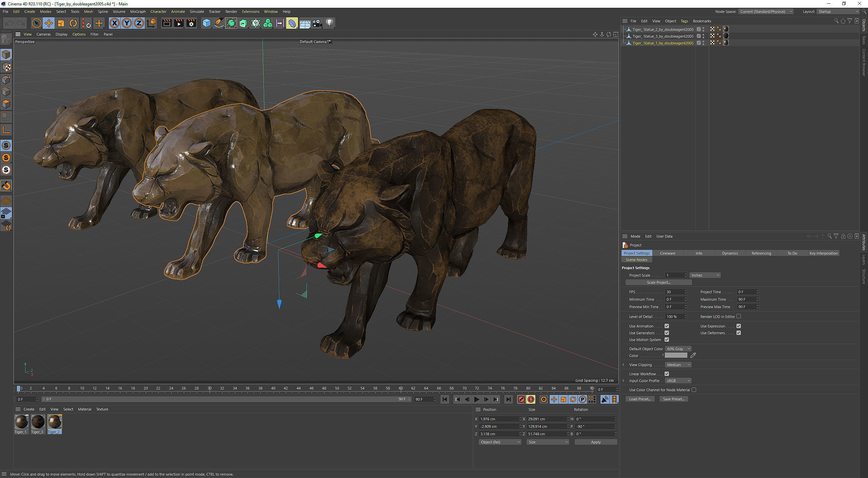Click the Apply coordinates button
The width and height of the screenshot is (868, 478).
tap(595, 442)
